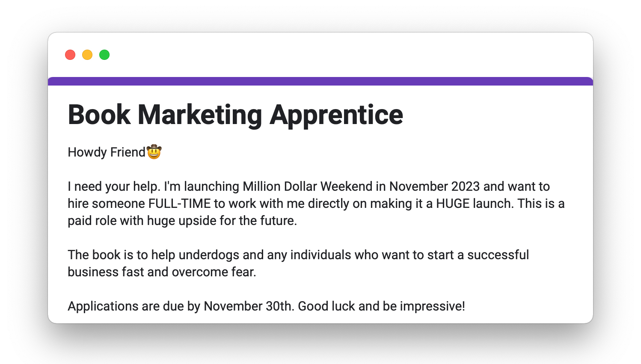Click the word "Apprentice" in the heading
Screen dimensions: 641x364
point(336,115)
